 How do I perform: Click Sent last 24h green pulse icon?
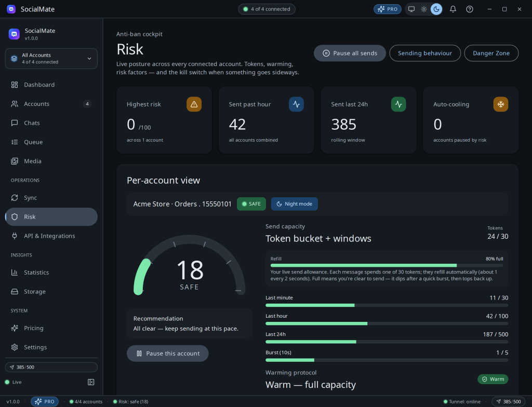[398, 104]
